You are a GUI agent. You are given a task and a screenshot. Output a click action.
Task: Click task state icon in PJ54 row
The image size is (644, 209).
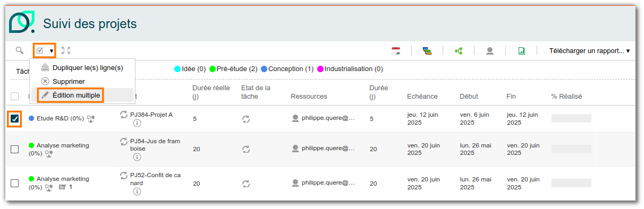pyautogui.click(x=246, y=149)
